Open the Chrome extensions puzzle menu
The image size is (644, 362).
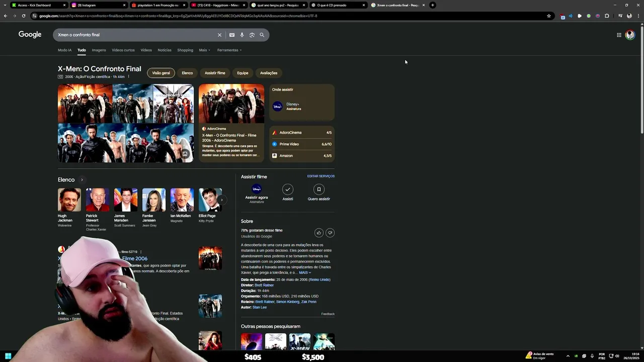(x=607, y=16)
